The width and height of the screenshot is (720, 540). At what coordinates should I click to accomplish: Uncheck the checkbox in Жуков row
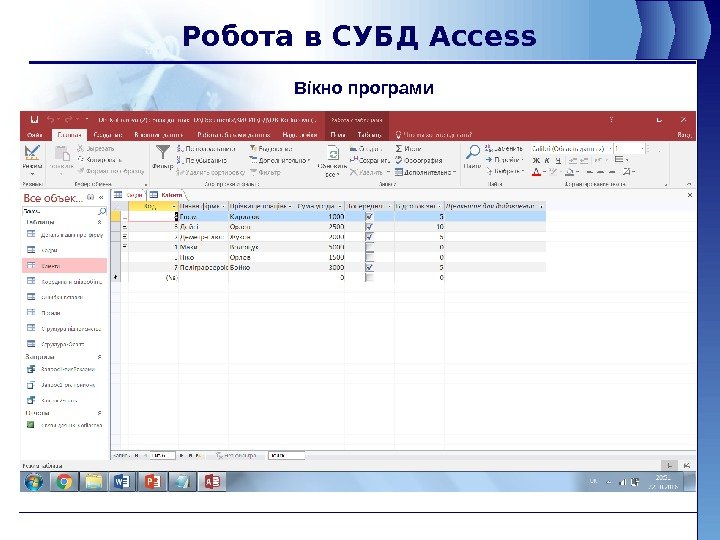coord(369,237)
